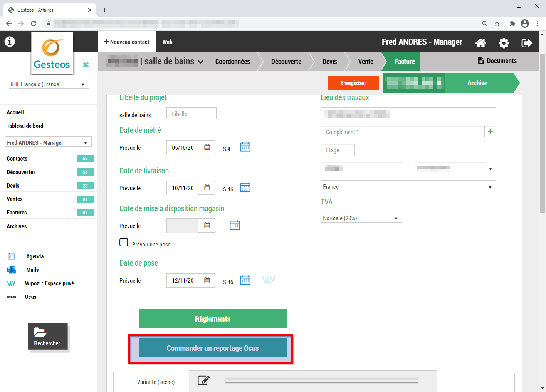Open the France country dropdown
Viewport: 546px width, 392px height.
408,186
